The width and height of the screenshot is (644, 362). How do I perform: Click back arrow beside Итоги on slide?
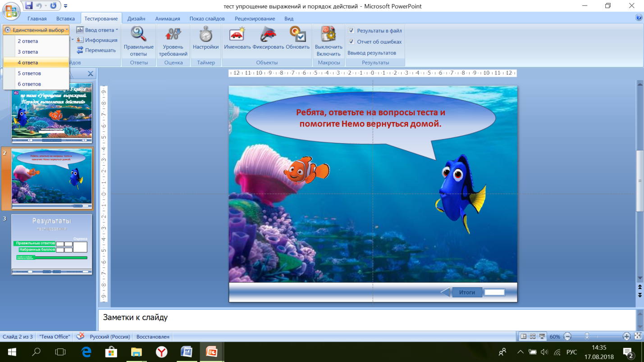445,292
